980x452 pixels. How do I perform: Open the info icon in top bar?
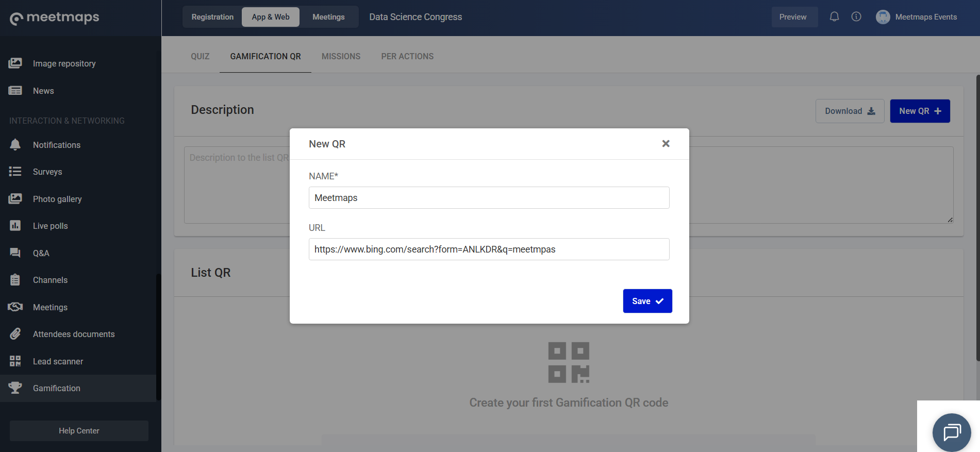(x=856, y=17)
